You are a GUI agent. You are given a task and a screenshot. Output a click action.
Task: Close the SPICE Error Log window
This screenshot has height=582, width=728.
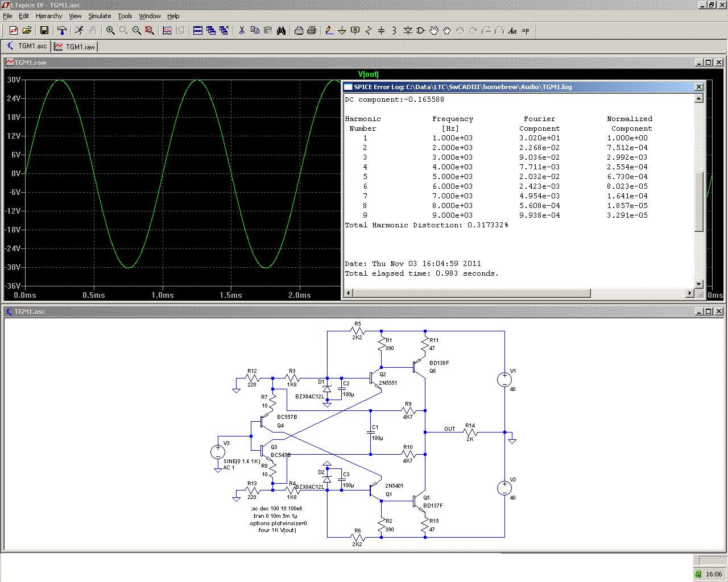[x=699, y=87]
